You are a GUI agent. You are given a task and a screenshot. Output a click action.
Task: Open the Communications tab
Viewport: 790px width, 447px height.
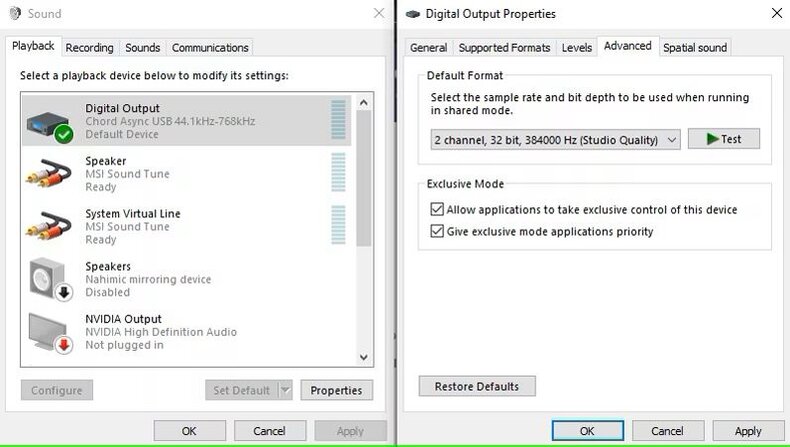210,48
